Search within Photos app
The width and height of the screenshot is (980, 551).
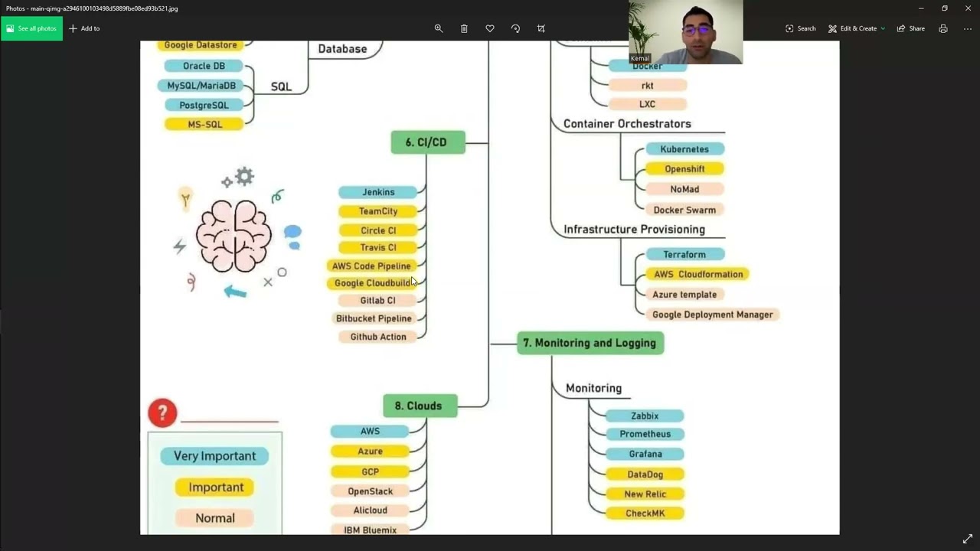coord(800,28)
